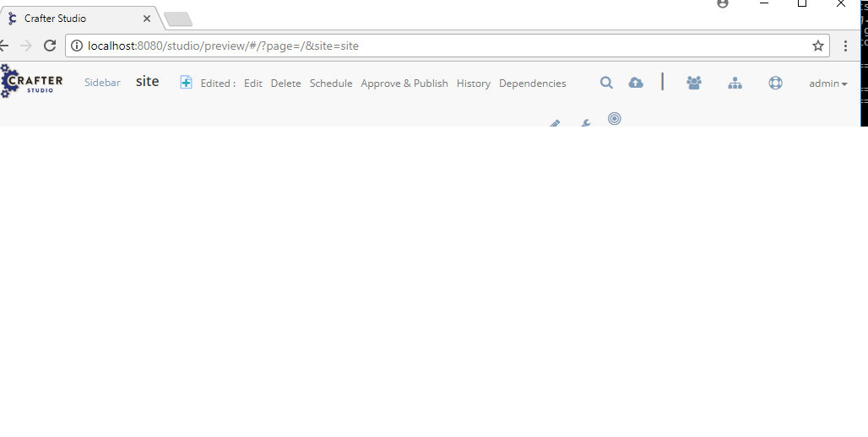
Task: Click Delete in the toolbar
Action: coord(285,84)
